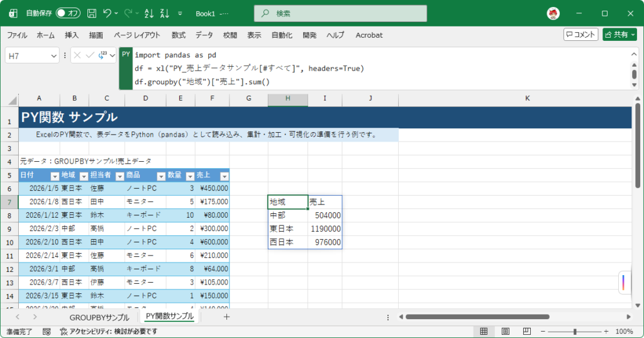Customize Quick Access Toolbar dropdown
The width and height of the screenshot is (644, 338).
(180, 13)
